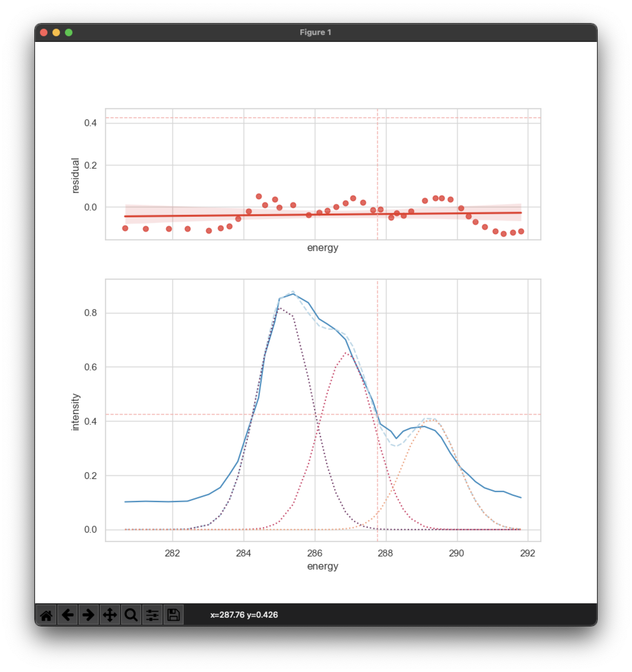This screenshot has width=632, height=672.
Task: Click the crosshair intersection in the intensity plot
Action: point(378,414)
